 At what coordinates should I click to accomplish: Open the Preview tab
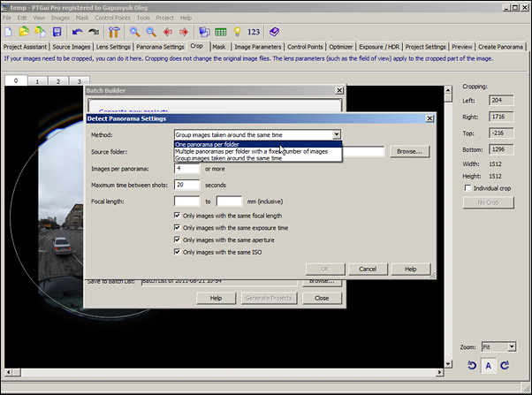point(462,47)
